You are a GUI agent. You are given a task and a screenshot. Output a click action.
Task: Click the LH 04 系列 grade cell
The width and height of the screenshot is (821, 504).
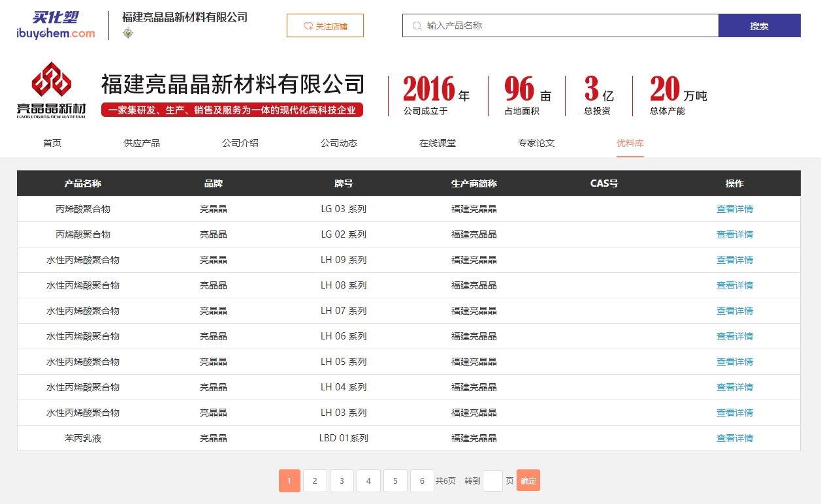pos(344,387)
